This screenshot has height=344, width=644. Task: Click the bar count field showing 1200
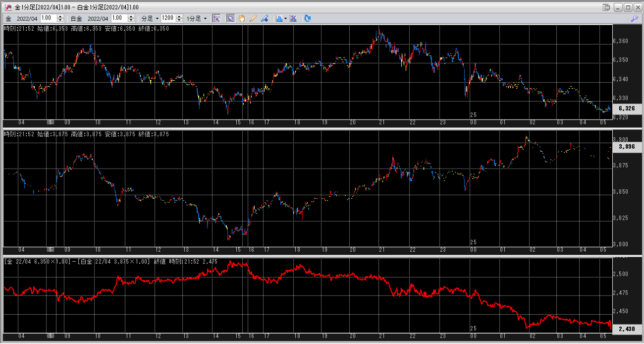tap(167, 18)
